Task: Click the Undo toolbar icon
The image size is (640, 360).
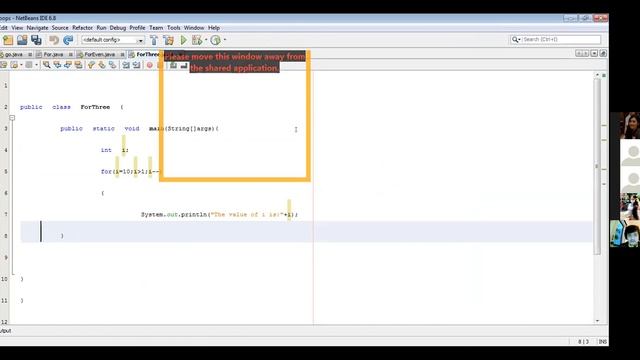Action: coord(54,40)
